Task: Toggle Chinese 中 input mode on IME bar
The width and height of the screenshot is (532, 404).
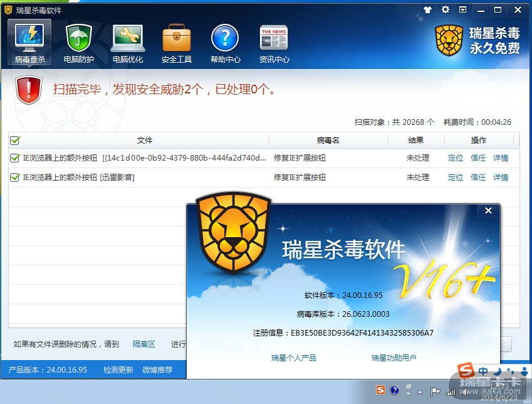Action: (483, 371)
